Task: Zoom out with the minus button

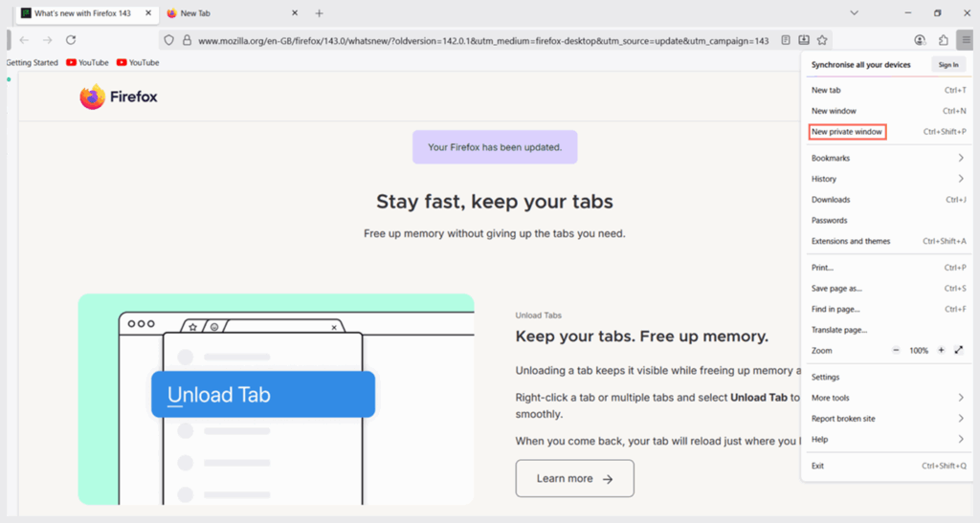Action: coord(896,350)
